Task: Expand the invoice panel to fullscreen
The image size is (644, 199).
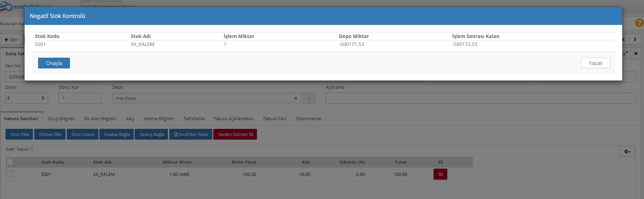Action: pyautogui.click(x=626, y=54)
